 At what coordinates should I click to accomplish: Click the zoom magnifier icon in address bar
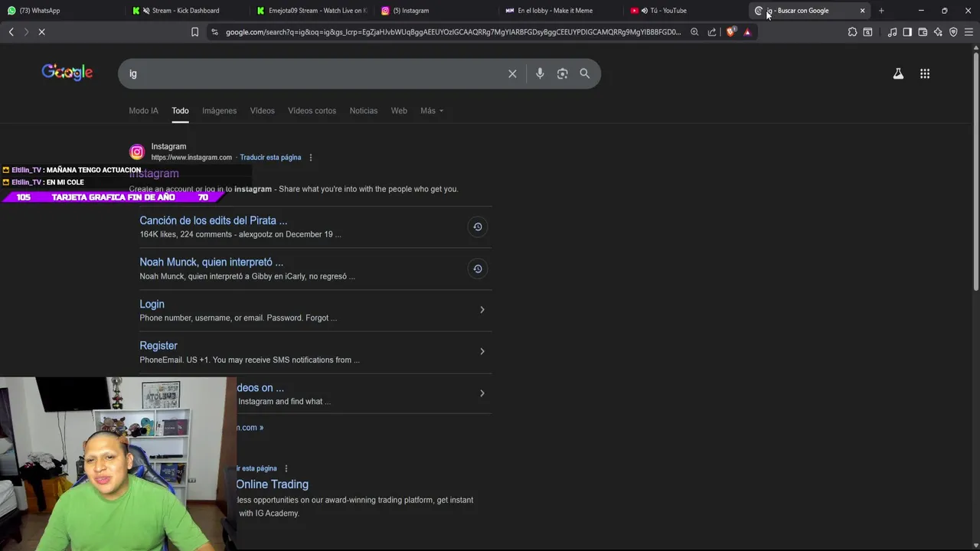[694, 32]
